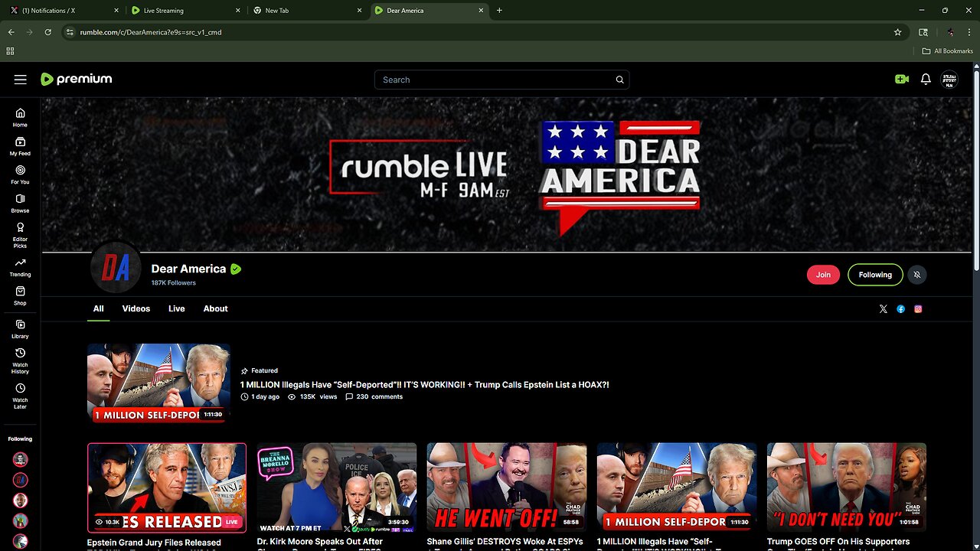The height and width of the screenshot is (551, 980).
Task: Open Library in sidebar
Action: pyautogui.click(x=20, y=329)
